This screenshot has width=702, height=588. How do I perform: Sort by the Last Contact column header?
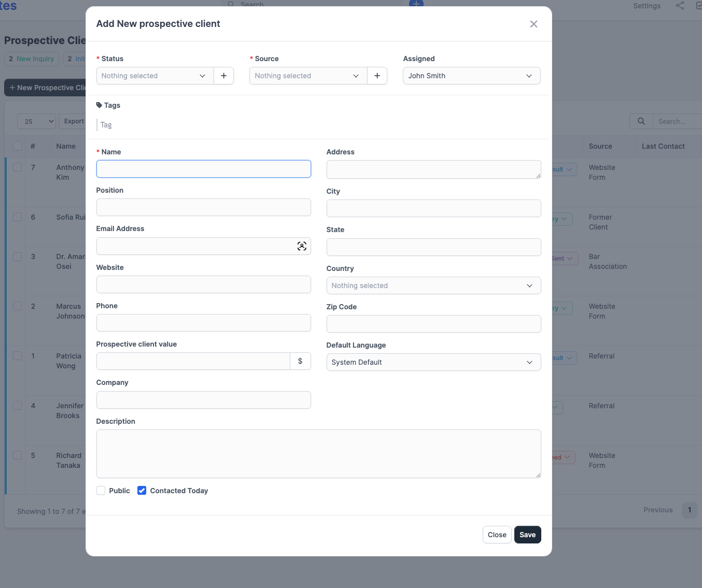(663, 146)
